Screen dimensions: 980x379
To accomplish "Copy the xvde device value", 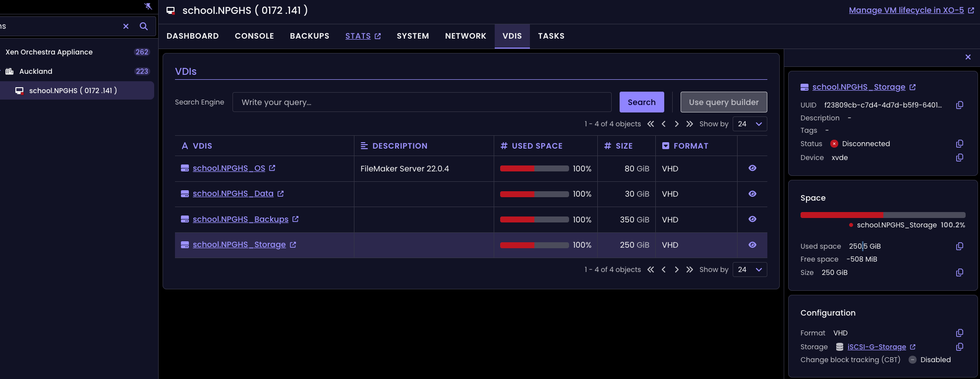I will point(959,158).
